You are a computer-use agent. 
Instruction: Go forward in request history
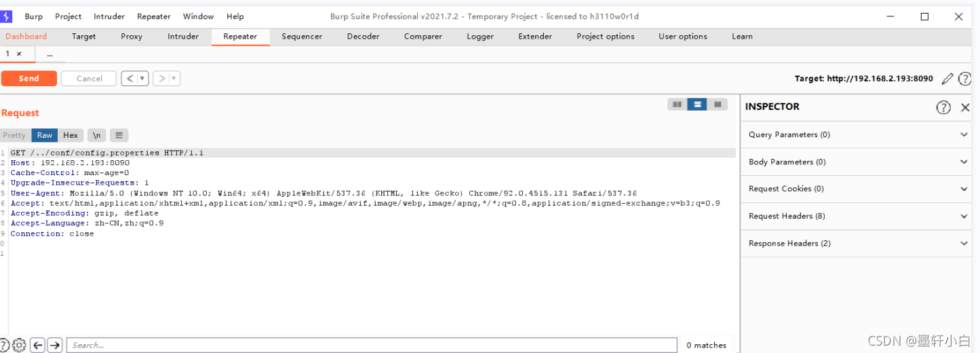pos(161,79)
